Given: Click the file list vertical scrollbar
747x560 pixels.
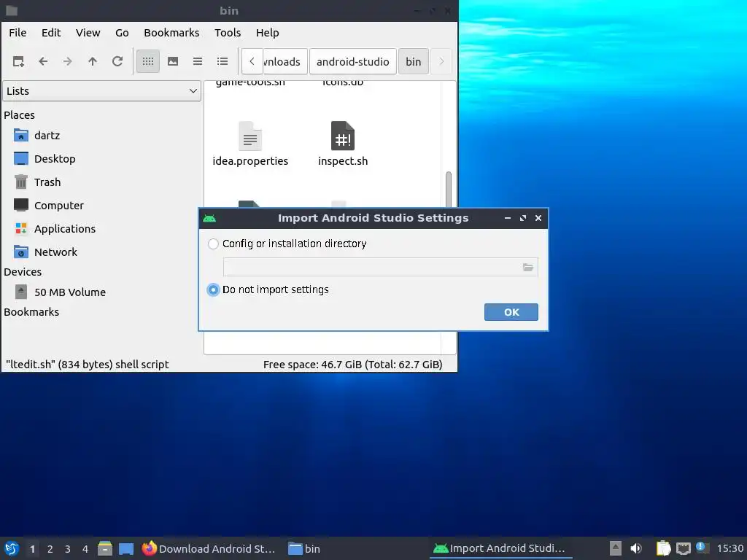Looking at the screenshot, I should tap(449, 189).
